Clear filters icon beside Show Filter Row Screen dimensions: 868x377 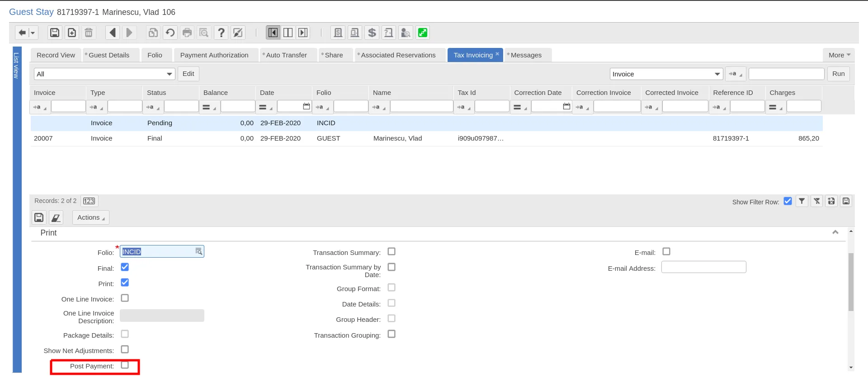tap(816, 201)
